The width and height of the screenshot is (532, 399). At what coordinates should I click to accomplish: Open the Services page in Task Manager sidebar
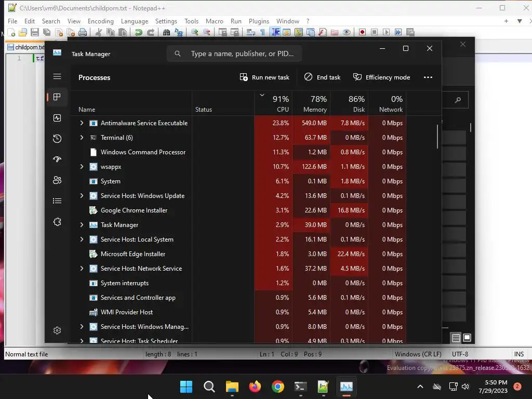coord(57,221)
